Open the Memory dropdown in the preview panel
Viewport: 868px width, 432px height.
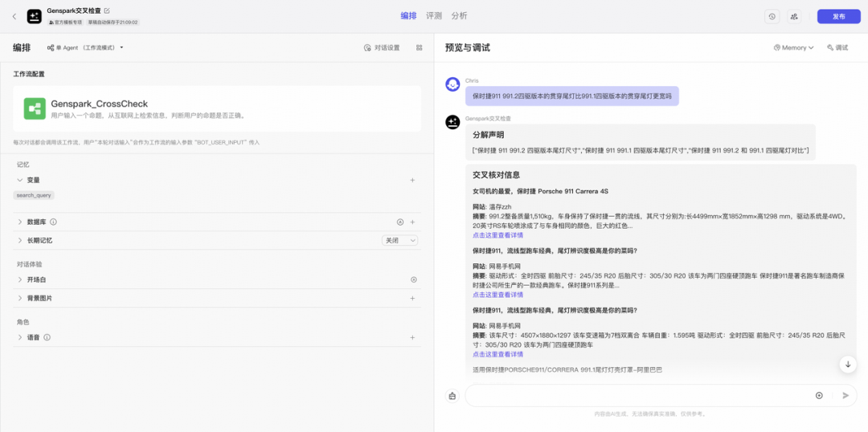(793, 47)
